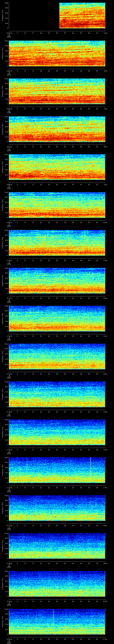Click the 9:00 end time label
The height and width of the screenshot is (644, 114).
(x=105, y=184)
